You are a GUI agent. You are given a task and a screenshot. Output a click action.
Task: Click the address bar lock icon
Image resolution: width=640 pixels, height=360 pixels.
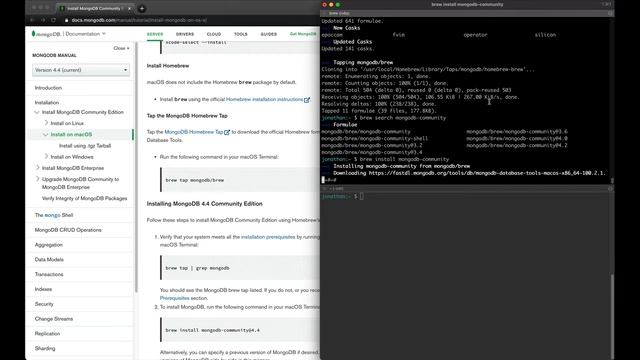(x=67, y=20)
